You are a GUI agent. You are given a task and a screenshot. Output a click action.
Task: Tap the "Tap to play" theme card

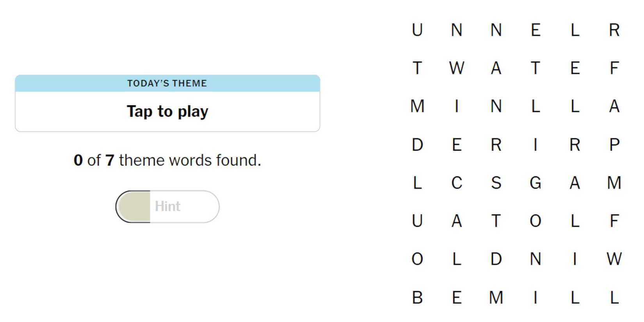click(x=167, y=111)
